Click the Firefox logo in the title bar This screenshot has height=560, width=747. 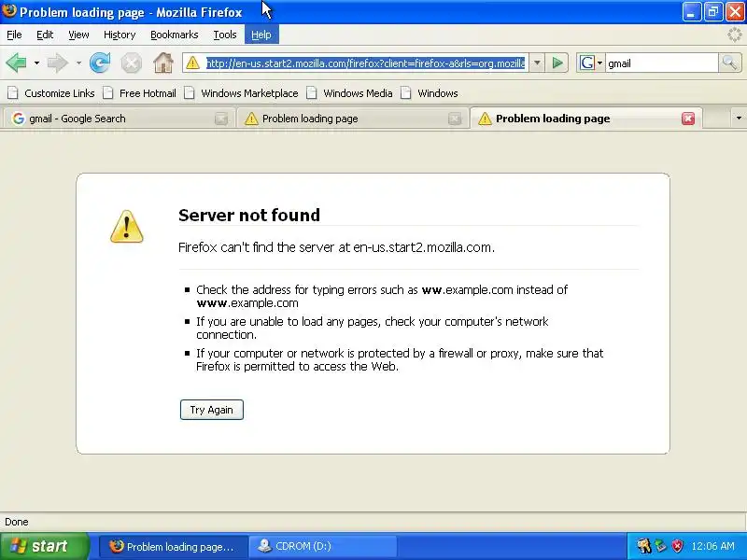(9, 11)
